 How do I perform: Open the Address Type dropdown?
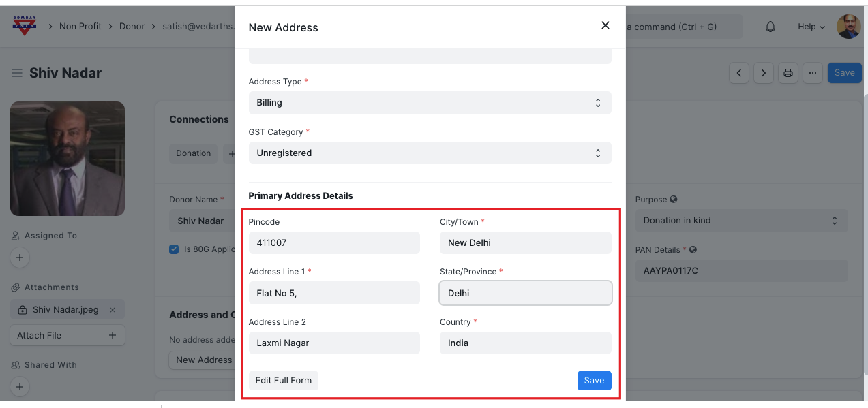point(430,103)
